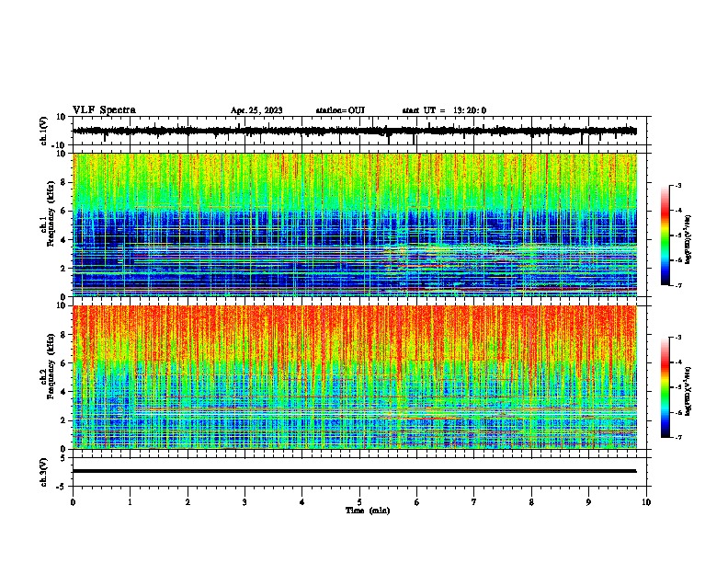Click the ch.2 spectrogram image
Screen dimensions: 728x563
(355, 377)
